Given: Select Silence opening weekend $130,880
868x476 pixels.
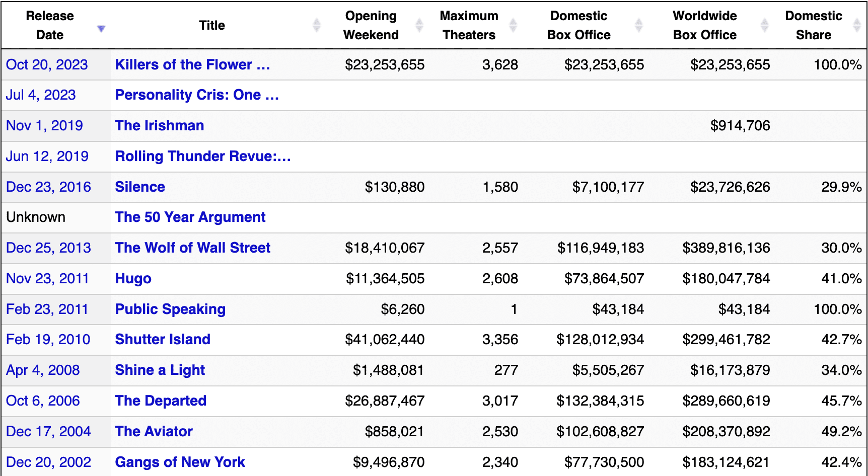Looking at the screenshot, I should (x=395, y=187).
